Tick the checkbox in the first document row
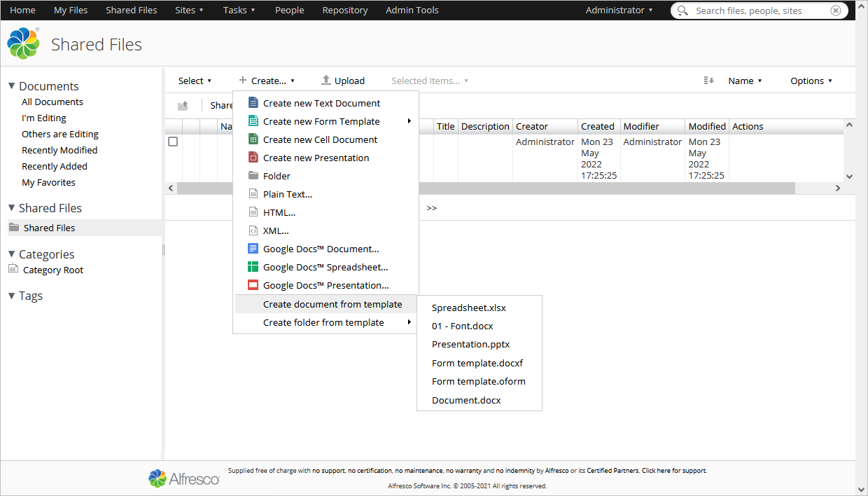 pos(173,142)
